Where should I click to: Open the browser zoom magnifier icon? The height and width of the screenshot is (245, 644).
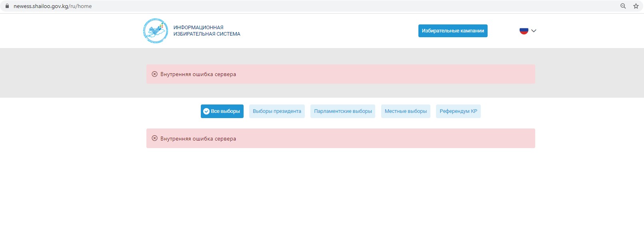623,6
